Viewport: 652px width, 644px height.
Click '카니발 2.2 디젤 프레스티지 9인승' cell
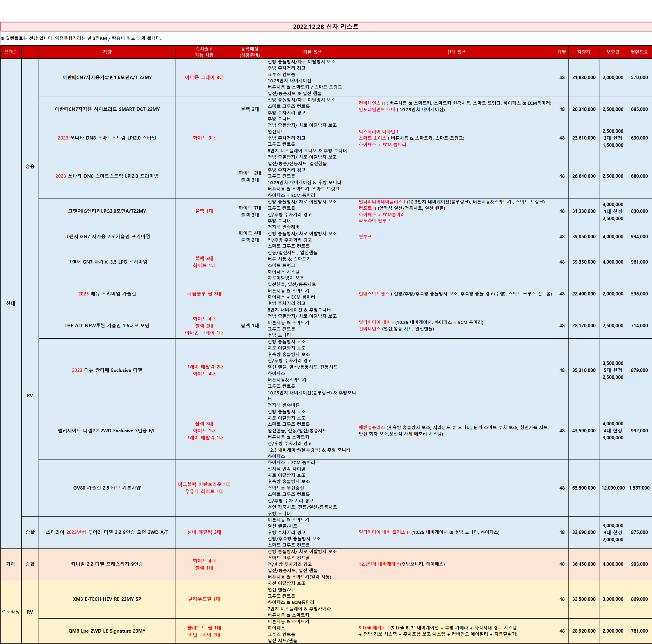[107, 564]
